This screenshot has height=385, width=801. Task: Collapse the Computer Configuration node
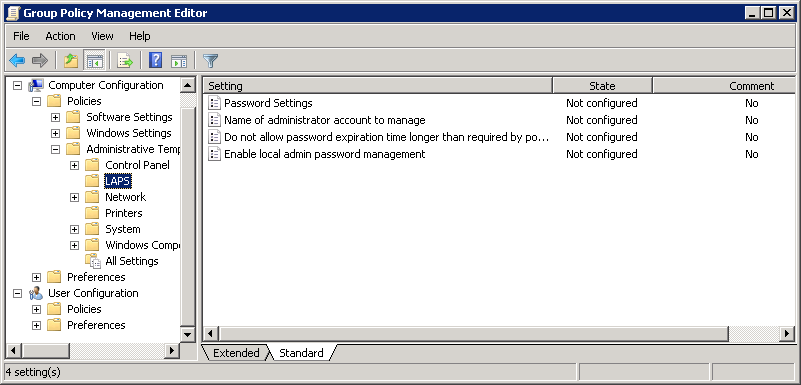tap(17, 85)
